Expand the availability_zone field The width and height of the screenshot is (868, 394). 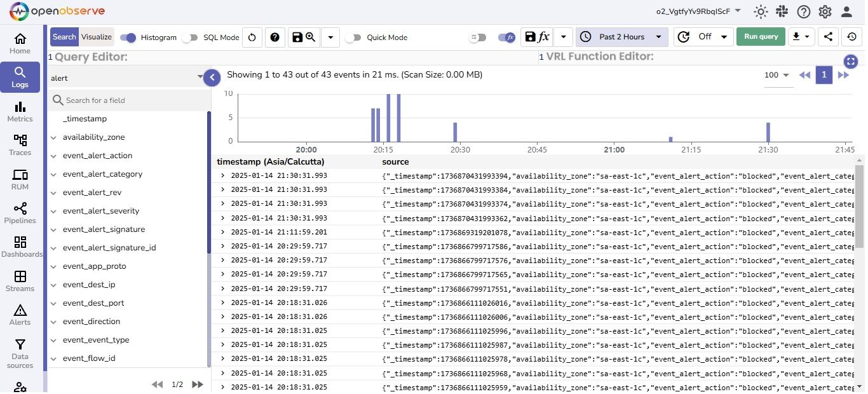click(53, 137)
